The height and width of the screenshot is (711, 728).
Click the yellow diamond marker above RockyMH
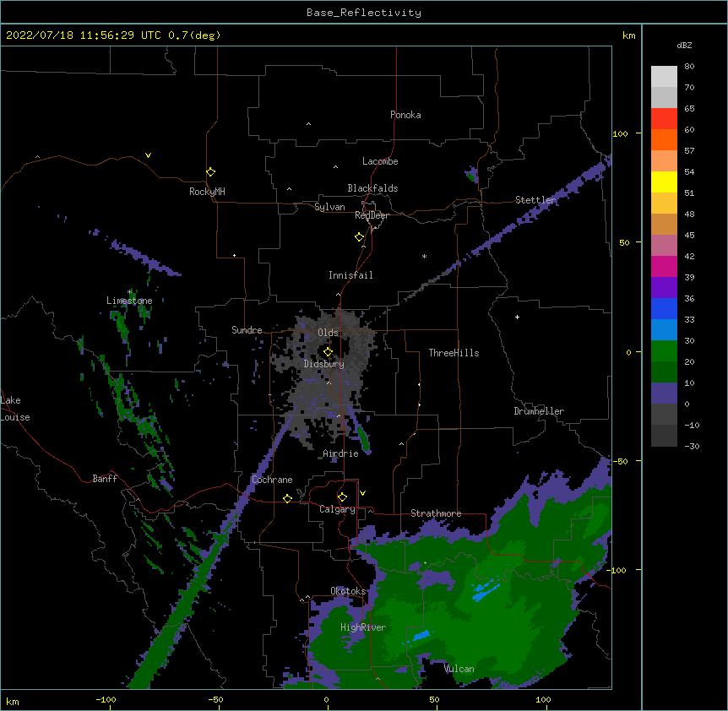(x=210, y=171)
